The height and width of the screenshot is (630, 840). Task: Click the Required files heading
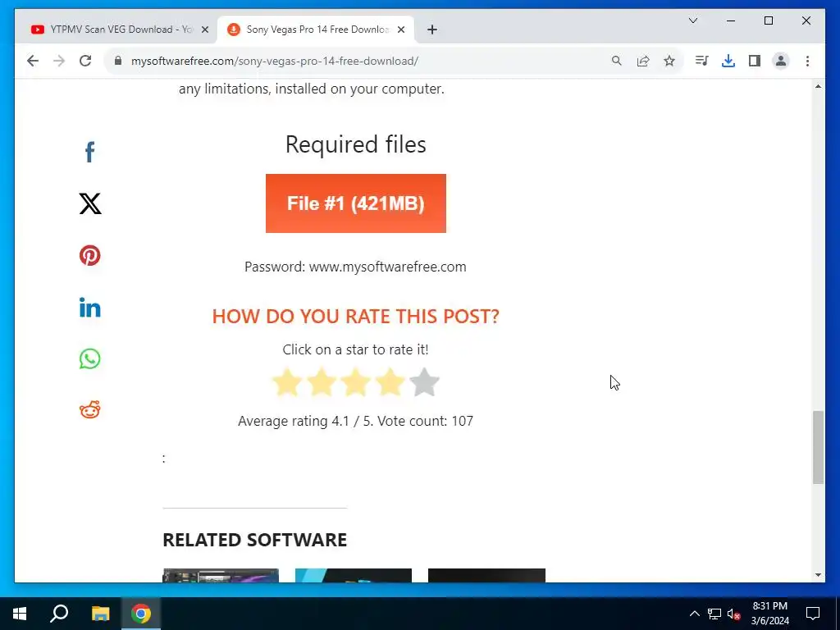click(356, 144)
